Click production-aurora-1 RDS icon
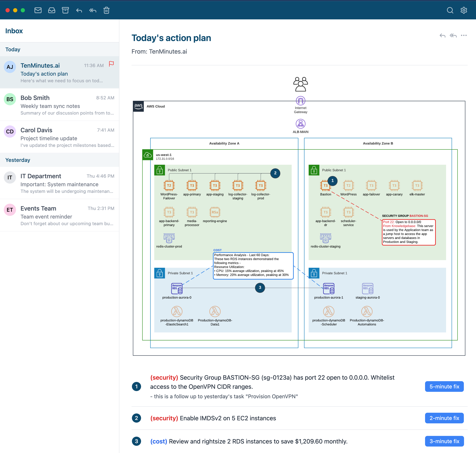 tap(329, 289)
